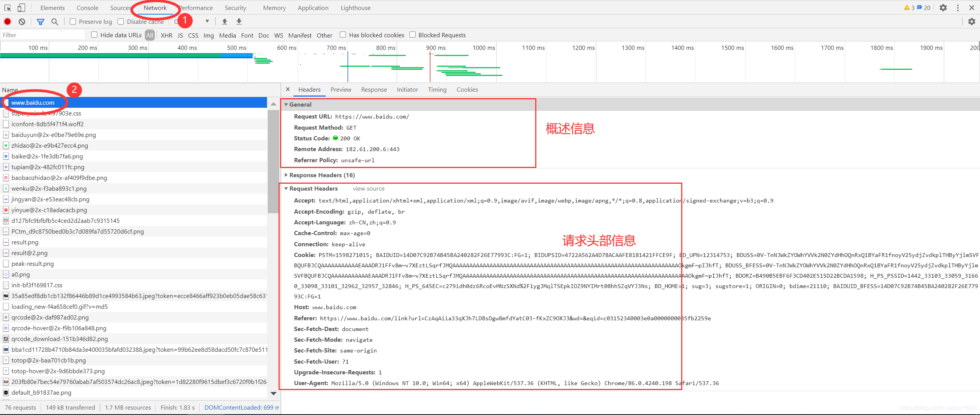Switch to the Console panel
Screen dimensions: 980x415
[x=87, y=8]
